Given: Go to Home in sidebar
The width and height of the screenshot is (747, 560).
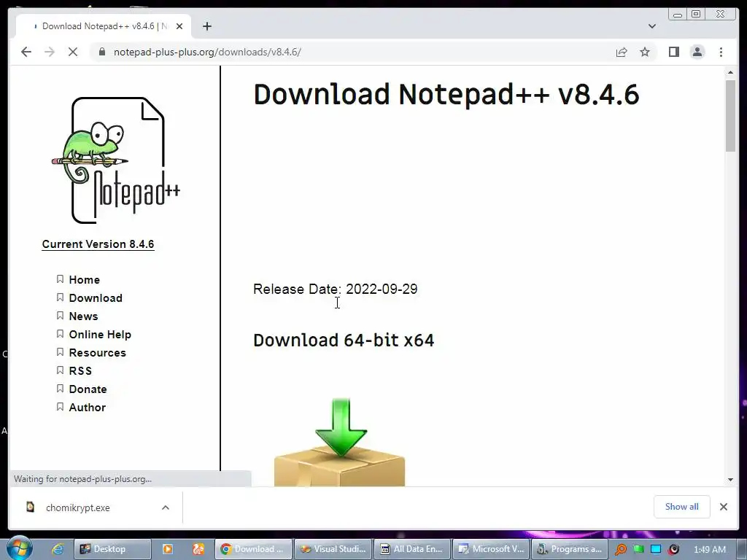Looking at the screenshot, I should (x=84, y=279).
